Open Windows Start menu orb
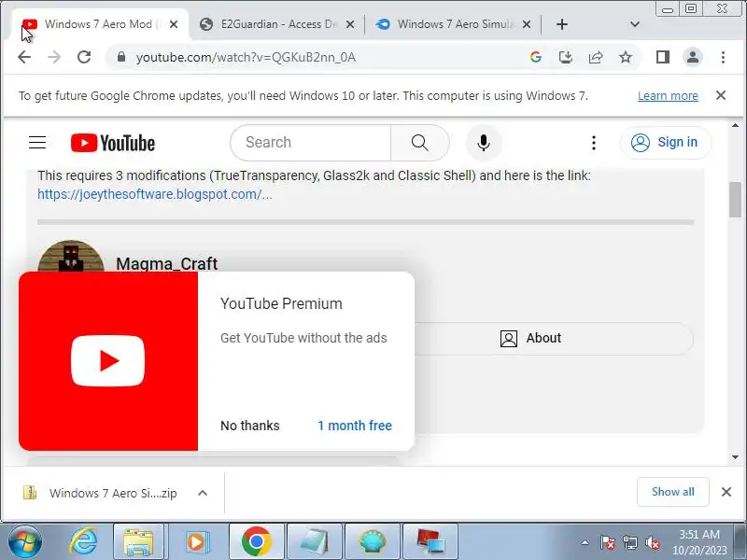Image resolution: width=747 pixels, height=560 pixels. tap(24, 542)
